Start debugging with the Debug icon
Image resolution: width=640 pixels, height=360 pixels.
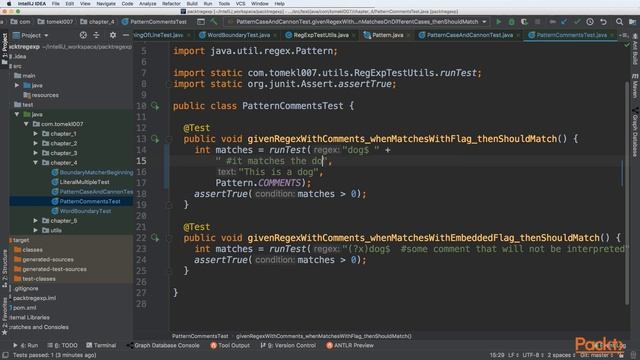[x=511, y=22]
